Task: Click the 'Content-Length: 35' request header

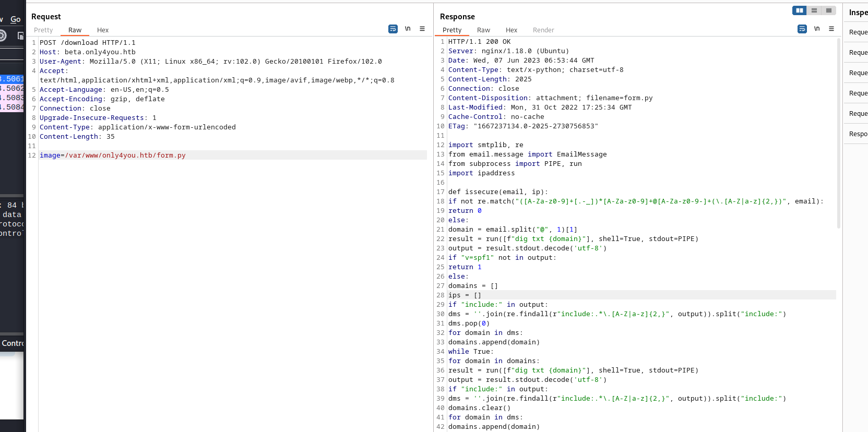Action: coord(77,137)
